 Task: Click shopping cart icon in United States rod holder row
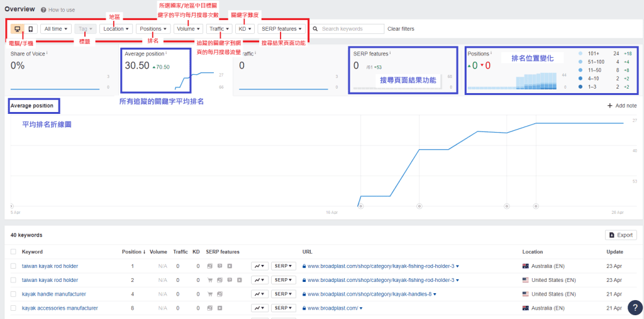point(210,280)
